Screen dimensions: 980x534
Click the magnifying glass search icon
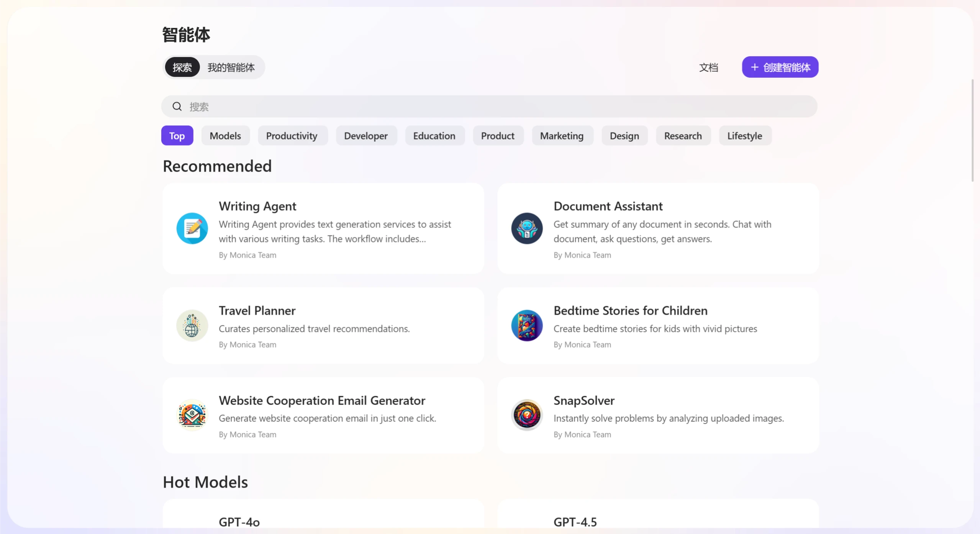[177, 106]
